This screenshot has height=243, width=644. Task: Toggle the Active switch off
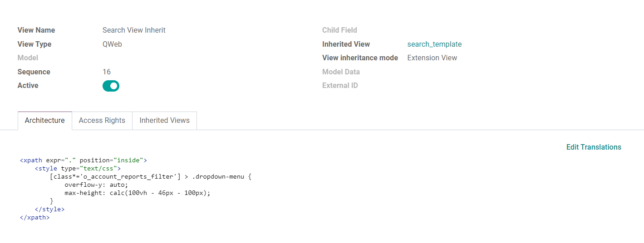point(111,86)
